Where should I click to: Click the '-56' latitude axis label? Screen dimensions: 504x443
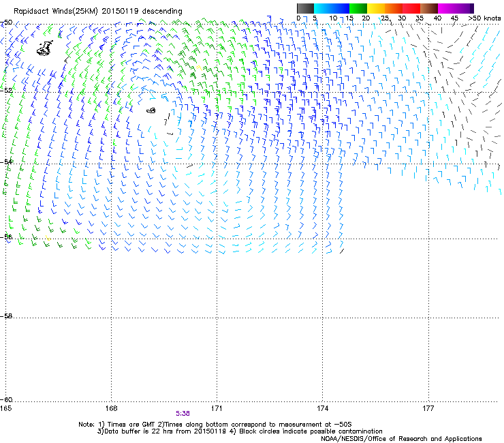point(7,237)
